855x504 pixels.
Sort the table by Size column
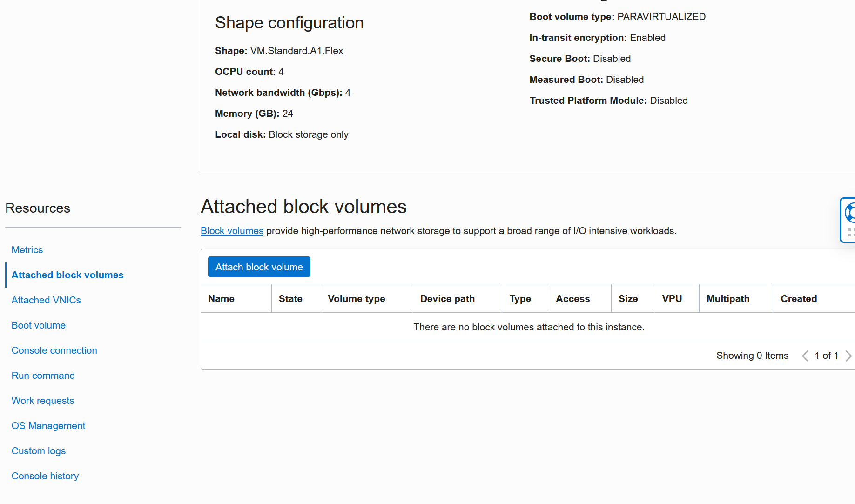click(628, 298)
